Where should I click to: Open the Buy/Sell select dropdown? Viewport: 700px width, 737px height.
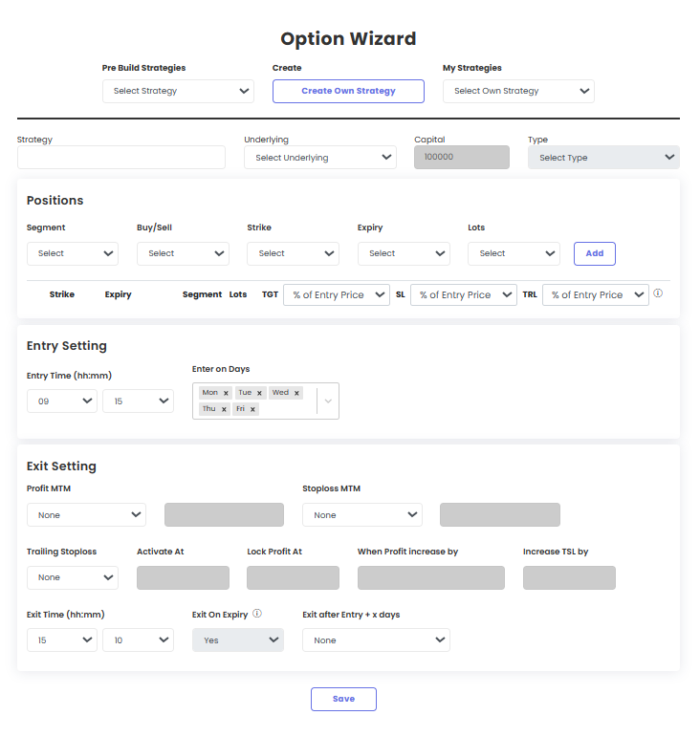[183, 254]
